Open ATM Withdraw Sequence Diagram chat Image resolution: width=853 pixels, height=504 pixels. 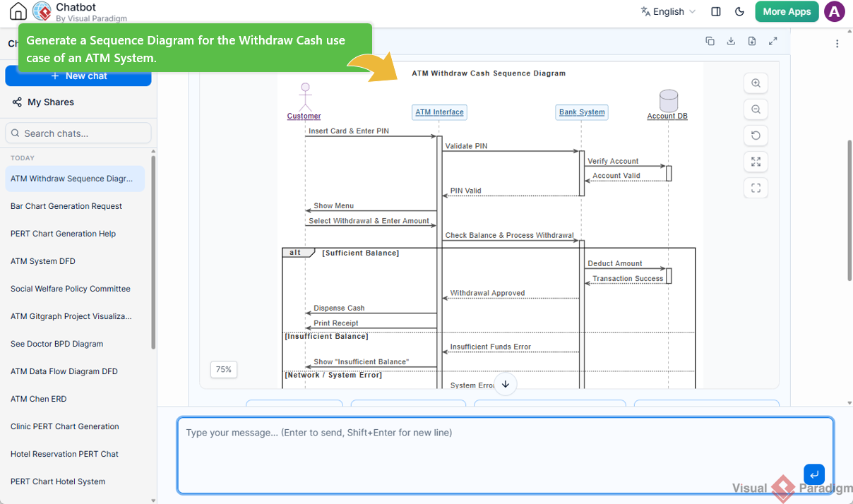[x=75, y=179]
